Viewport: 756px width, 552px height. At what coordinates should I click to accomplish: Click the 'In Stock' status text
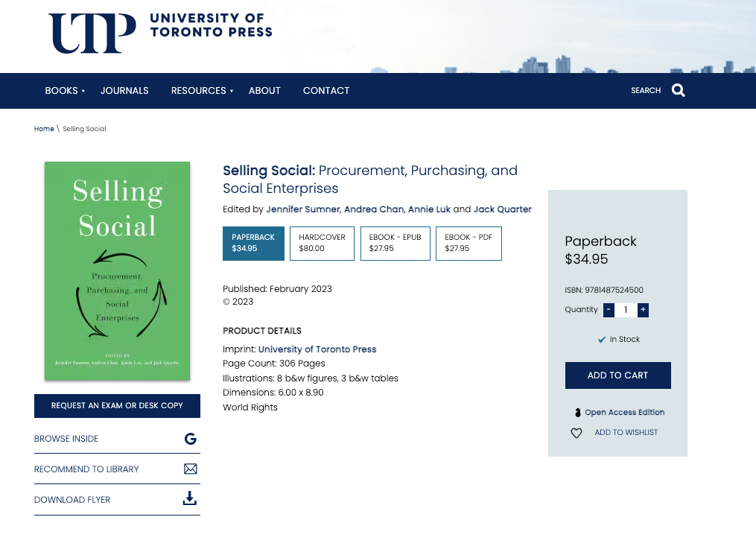[624, 340]
